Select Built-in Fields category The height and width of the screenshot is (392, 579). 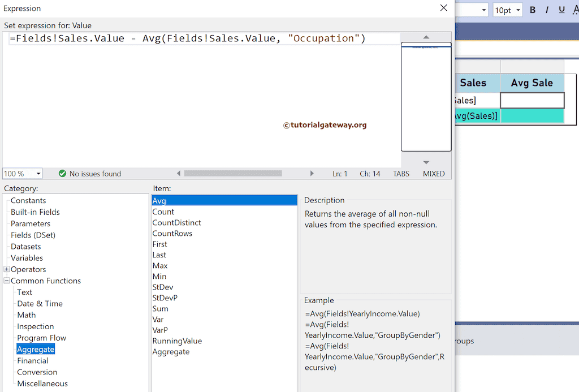click(x=35, y=212)
